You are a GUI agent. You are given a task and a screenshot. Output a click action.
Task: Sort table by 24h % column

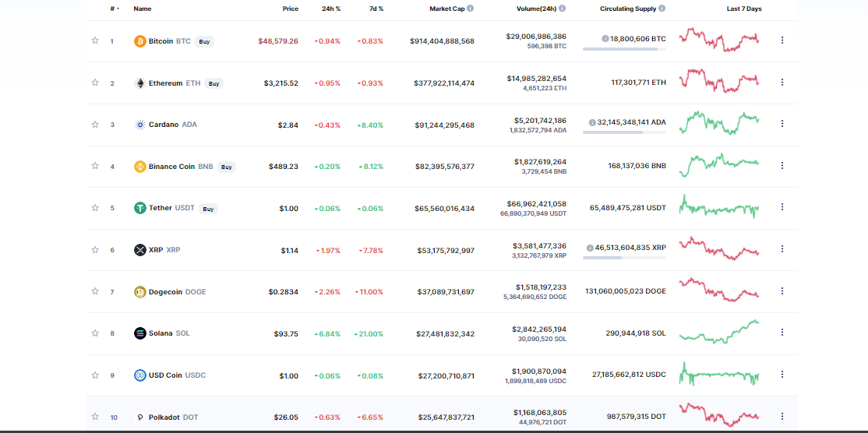coord(331,9)
